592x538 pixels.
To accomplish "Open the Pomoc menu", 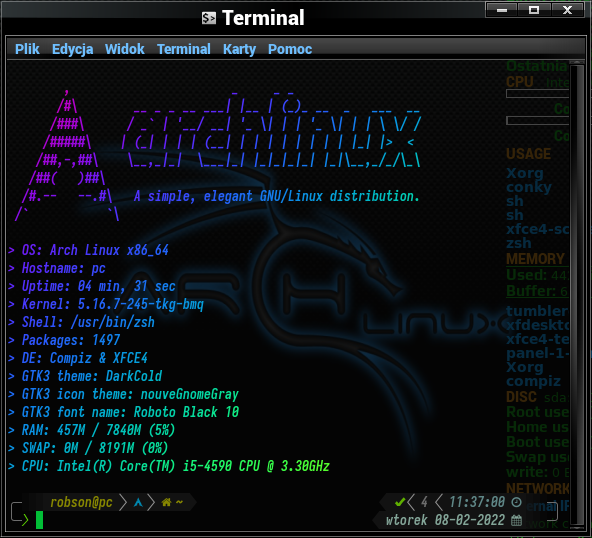I will (x=290, y=49).
